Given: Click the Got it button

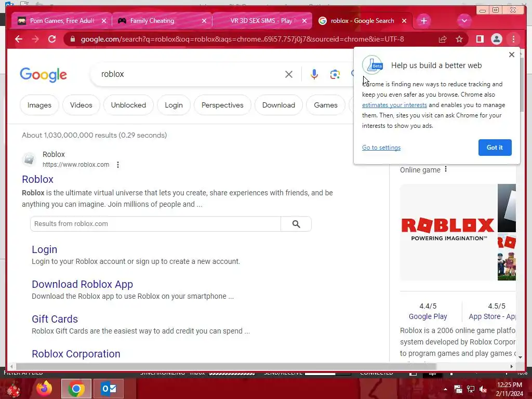Looking at the screenshot, I should point(495,148).
